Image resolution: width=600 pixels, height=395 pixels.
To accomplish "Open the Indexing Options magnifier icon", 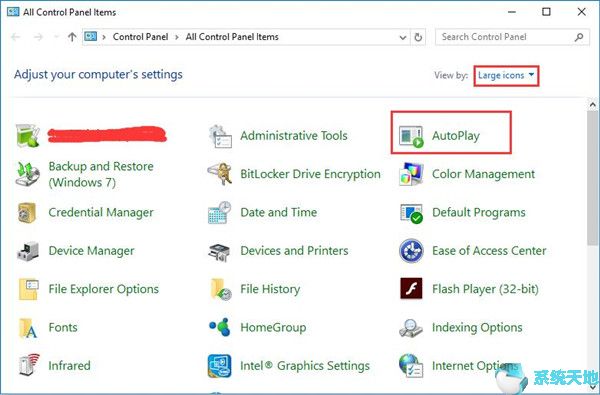I will coord(411,328).
